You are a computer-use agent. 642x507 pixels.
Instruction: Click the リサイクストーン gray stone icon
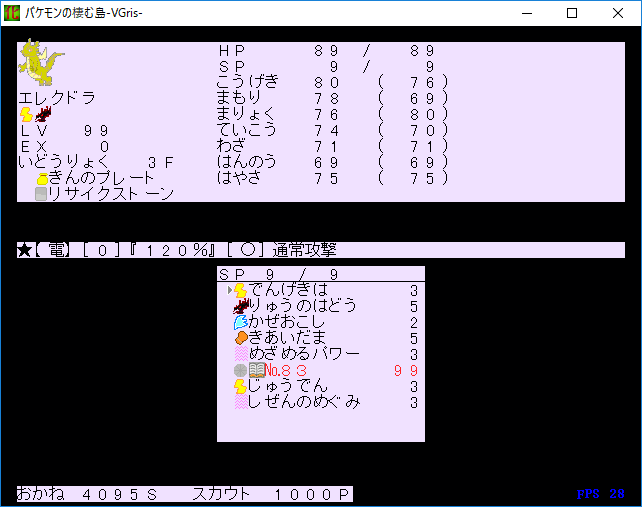[x=41, y=194]
